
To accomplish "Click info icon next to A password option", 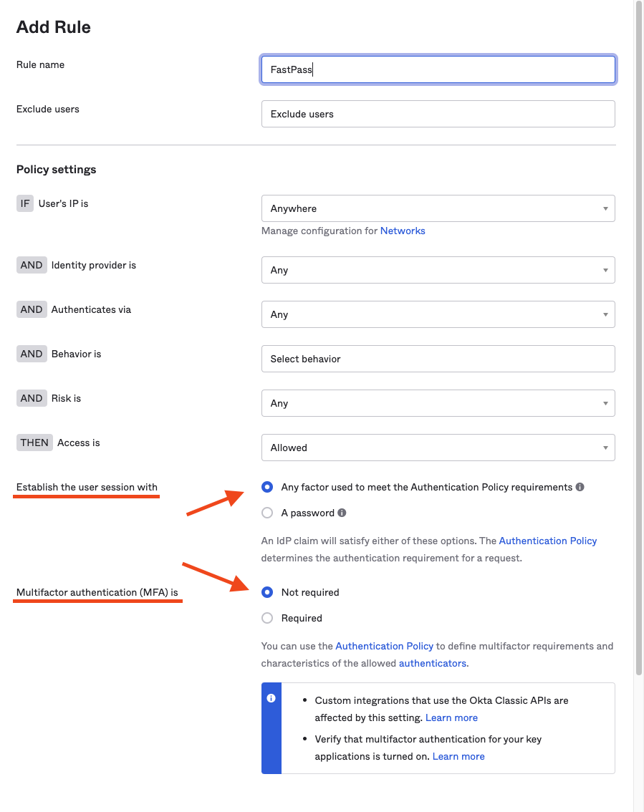I will coord(342,513).
